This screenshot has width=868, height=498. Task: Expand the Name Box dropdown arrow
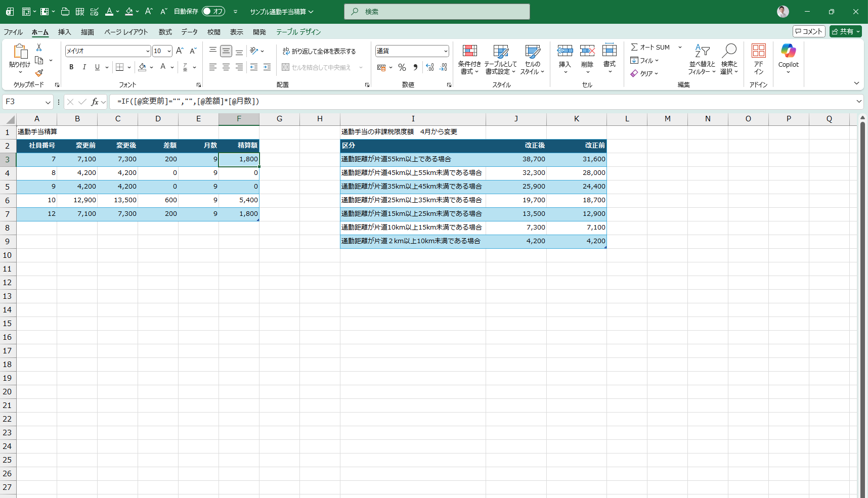(x=48, y=102)
